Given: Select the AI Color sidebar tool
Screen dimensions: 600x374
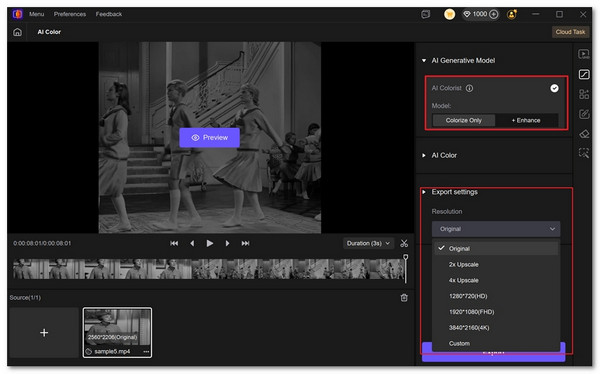Looking at the screenshot, I should pyautogui.click(x=584, y=74).
